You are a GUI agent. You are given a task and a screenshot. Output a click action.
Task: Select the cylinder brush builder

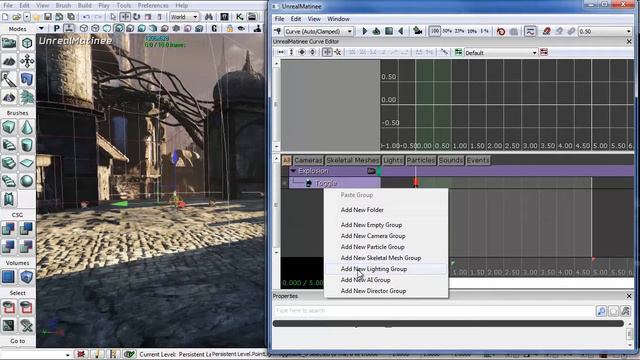pyautogui.click(x=27, y=145)
